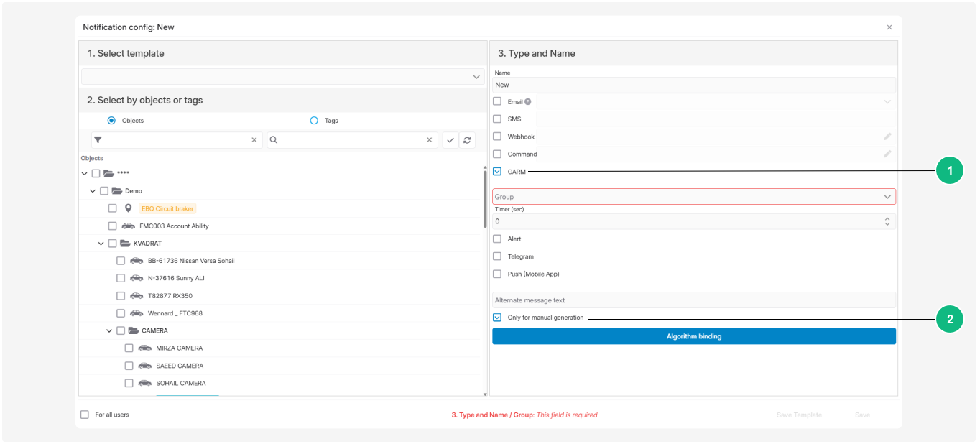Click the filter funnel icon in objects filter
Viewport: 980px width, 444px height.
click(x=98, y=140)
